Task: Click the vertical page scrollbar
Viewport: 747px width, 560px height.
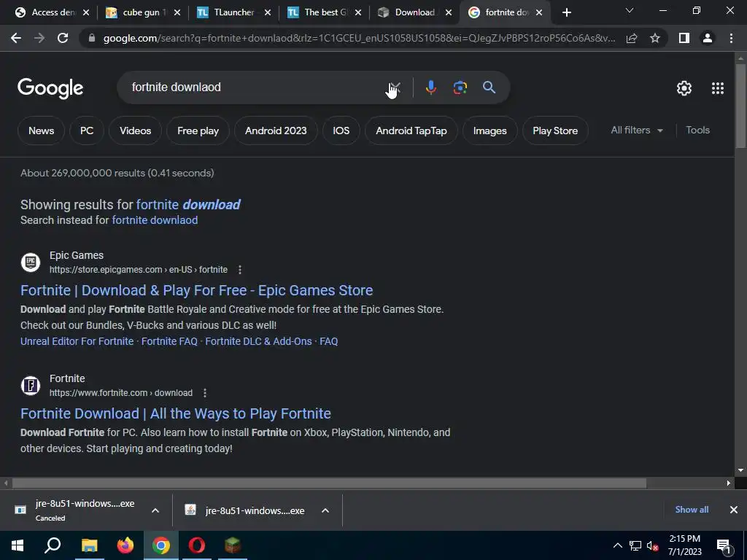Action: (740, 105)
